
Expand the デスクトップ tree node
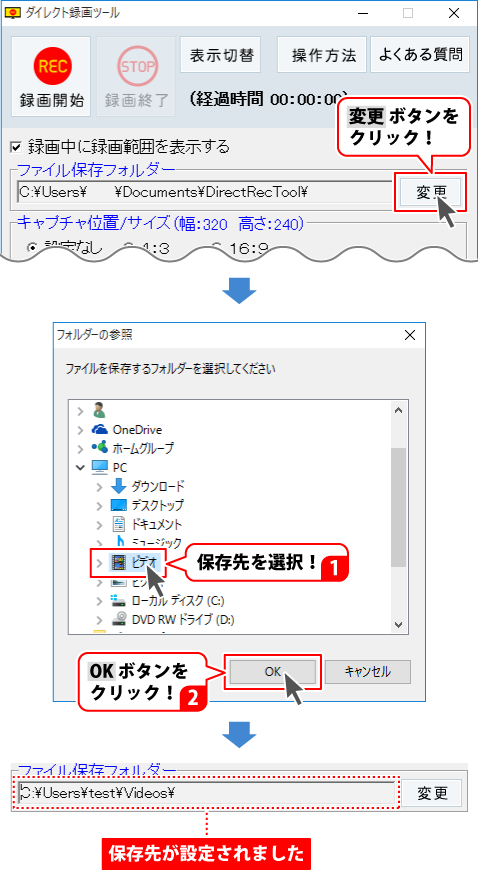(x=99, y=506)
